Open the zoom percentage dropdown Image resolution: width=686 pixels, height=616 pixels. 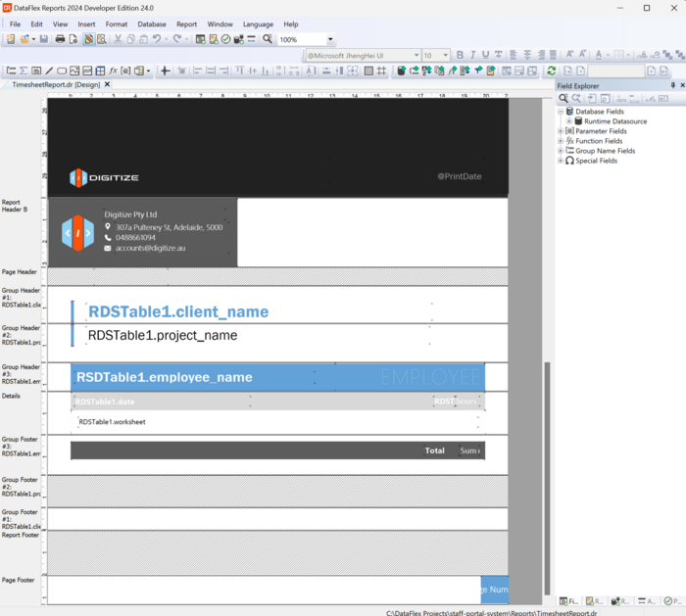click(x=330, y=40)
